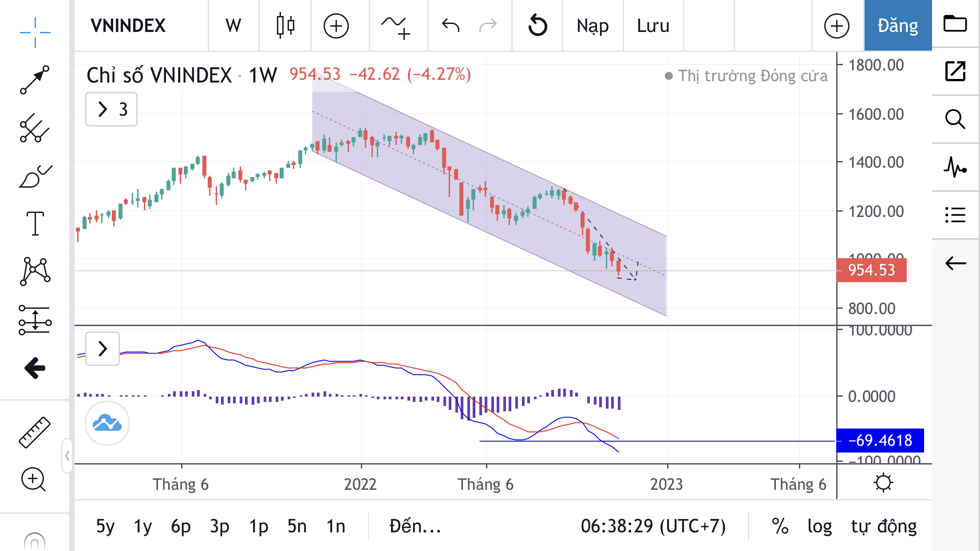Select the 1y time range
The image size is (980, 551).
point(142,527)
